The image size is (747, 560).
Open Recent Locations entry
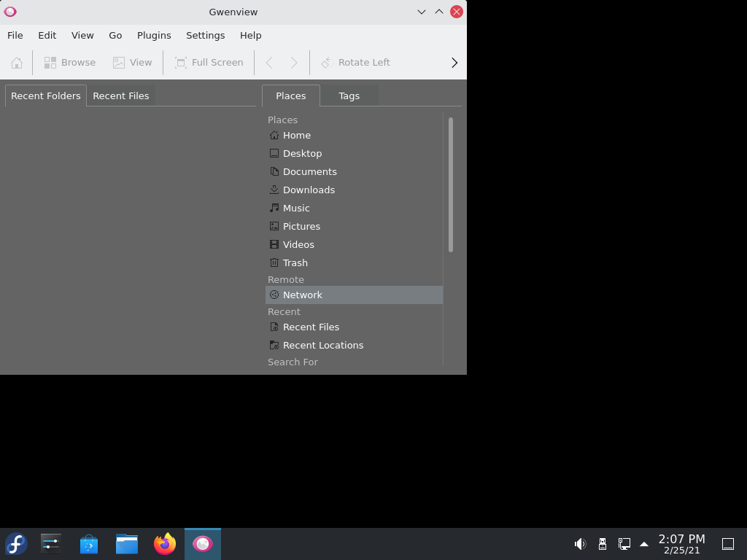(x=354, y=345)
